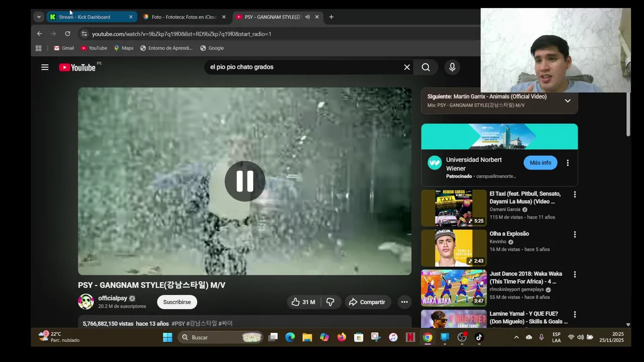
Task: Dislike the Gangnam Style video
Action: (331, 302)
